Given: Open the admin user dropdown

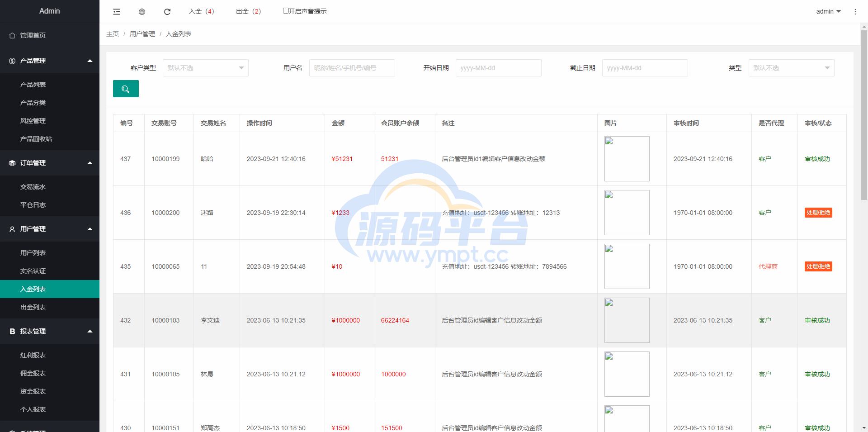Looking at the screenshot, I should coord(828,11).
